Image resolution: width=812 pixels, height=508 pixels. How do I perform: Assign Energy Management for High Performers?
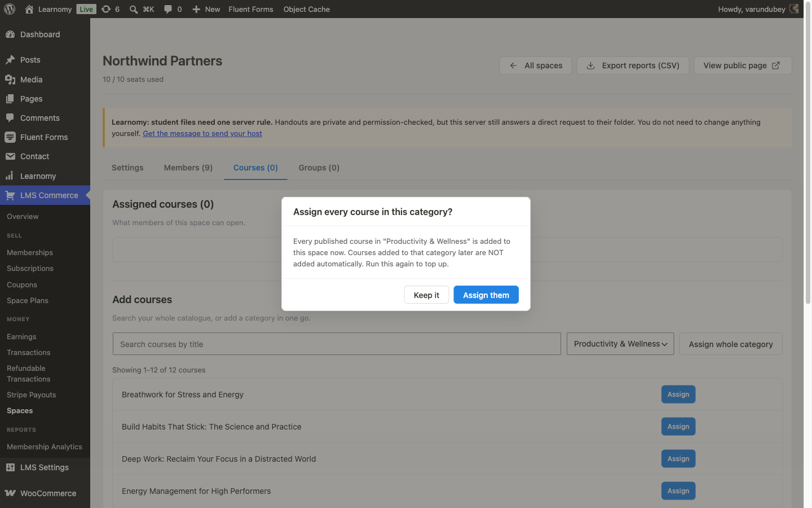pyautogui.click(x=678, y=491)
